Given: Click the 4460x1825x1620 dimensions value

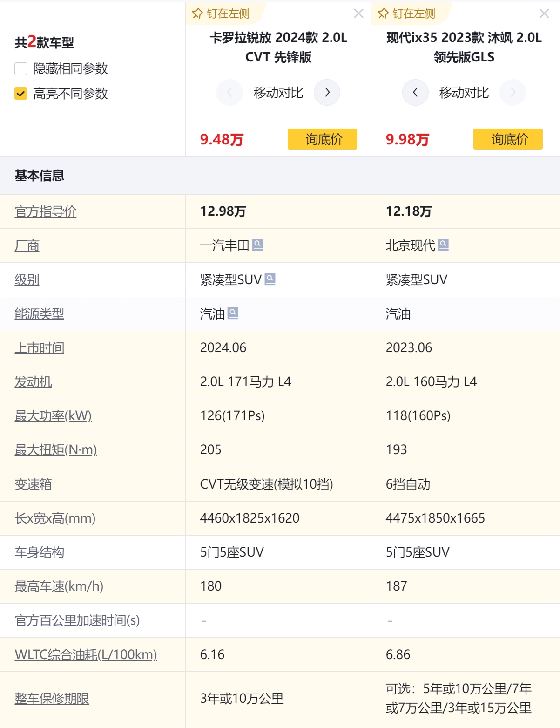Looking at the screenshot, I should click(250, 518).
